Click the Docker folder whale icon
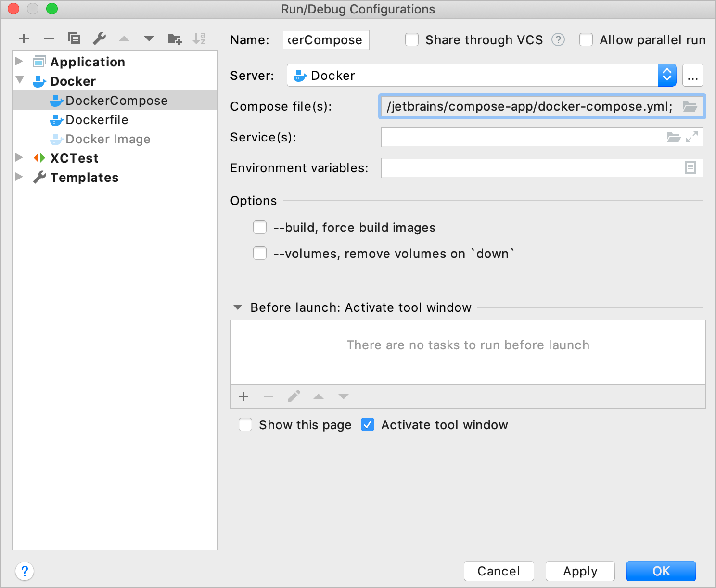Image resolution: width=716 pixels, height=588 pixels. coord(39,81)
